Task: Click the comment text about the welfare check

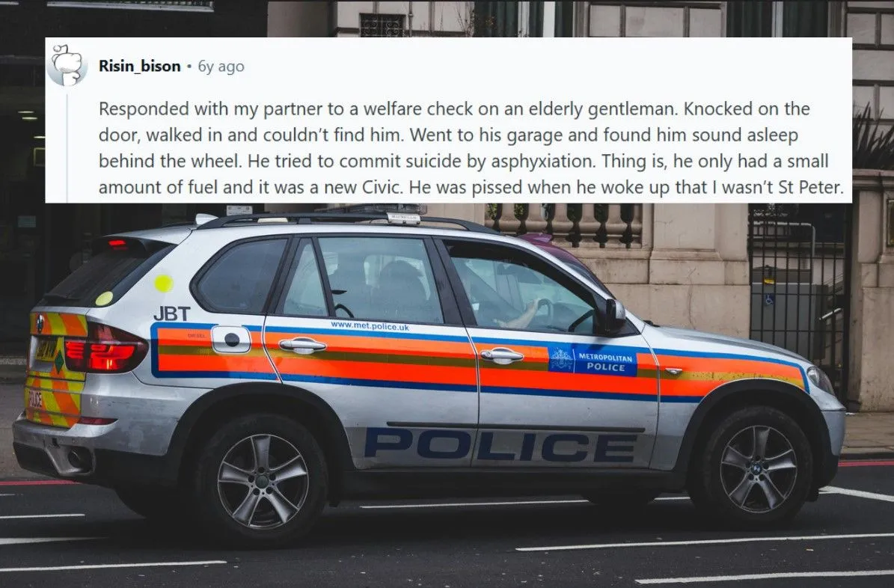Action: tap(471, 147)
